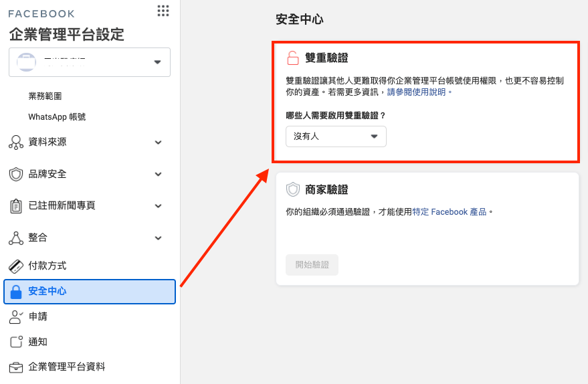Click the 已註冊新聞專頁 clipboard icon
Screen dimensions: 588x384
tap(16, 206)
